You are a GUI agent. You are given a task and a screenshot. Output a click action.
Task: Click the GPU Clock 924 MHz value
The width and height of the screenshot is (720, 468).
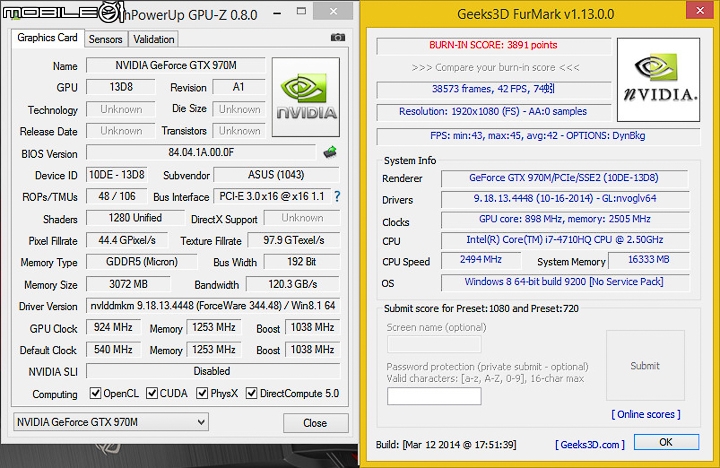[x=113, y=327]
